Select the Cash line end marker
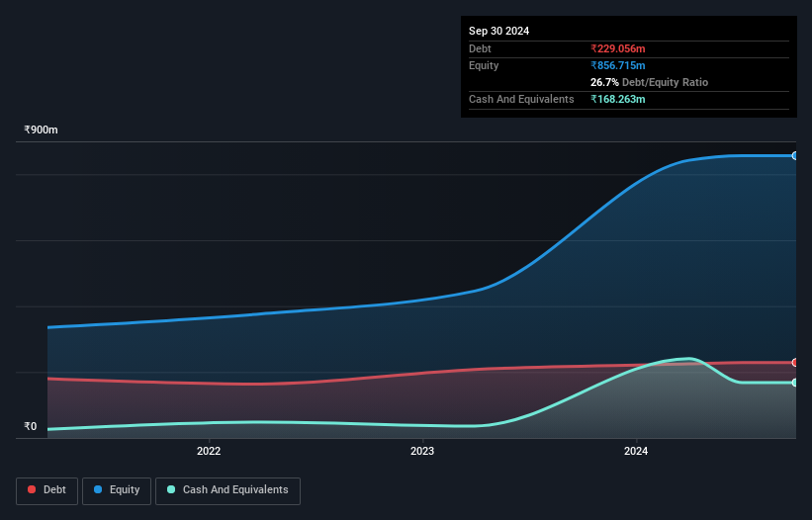This screenshot has height=520, width=812. point(795,383)
